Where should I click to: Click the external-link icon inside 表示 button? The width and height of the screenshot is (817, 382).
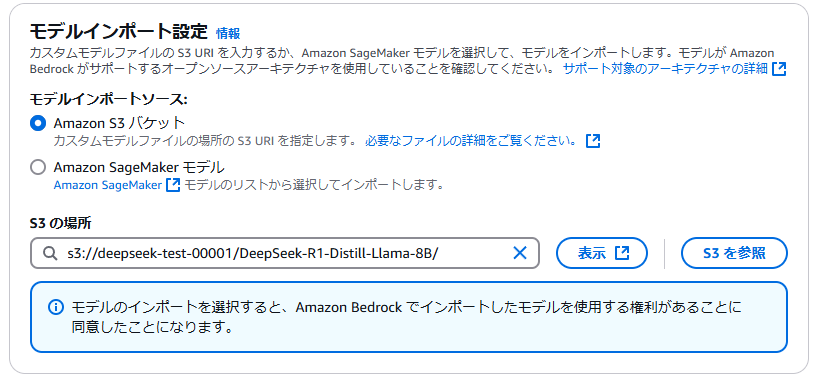pyautogui.click(x=622, y=253)
